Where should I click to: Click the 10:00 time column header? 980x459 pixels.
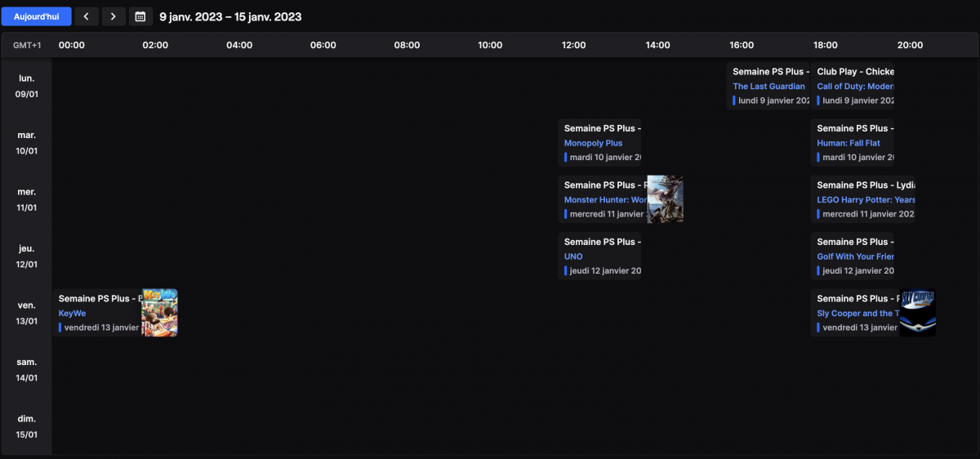(x=490, y=45)
